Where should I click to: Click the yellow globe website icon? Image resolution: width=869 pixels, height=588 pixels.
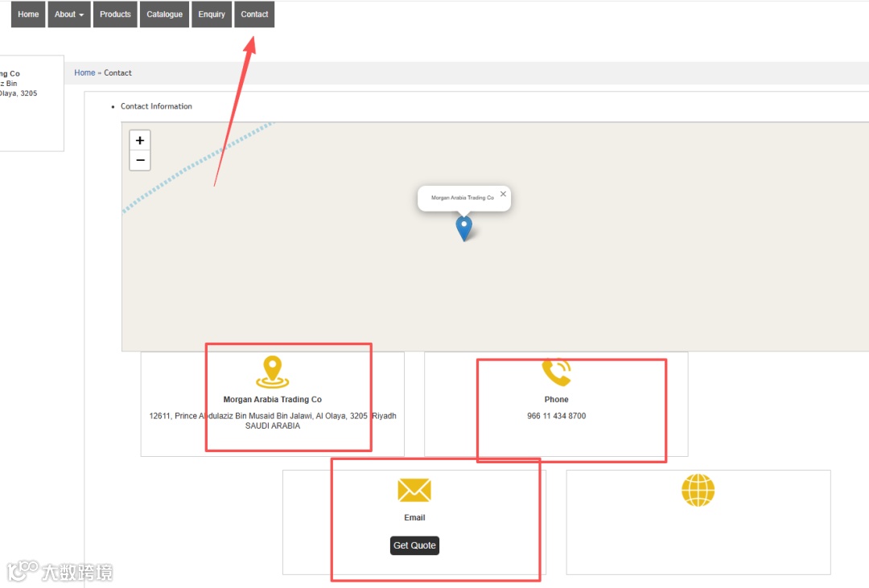point(698,490)
